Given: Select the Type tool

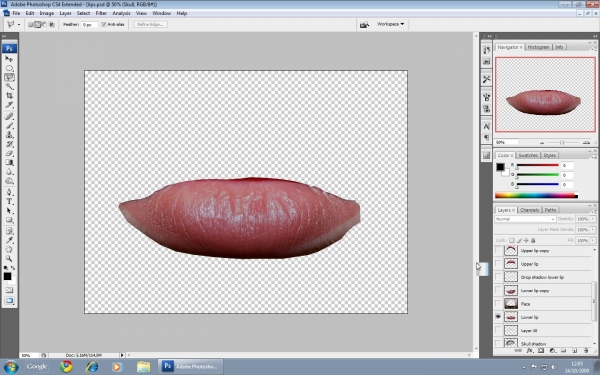Looking at the screenshot, I should (x=9, y=202).
